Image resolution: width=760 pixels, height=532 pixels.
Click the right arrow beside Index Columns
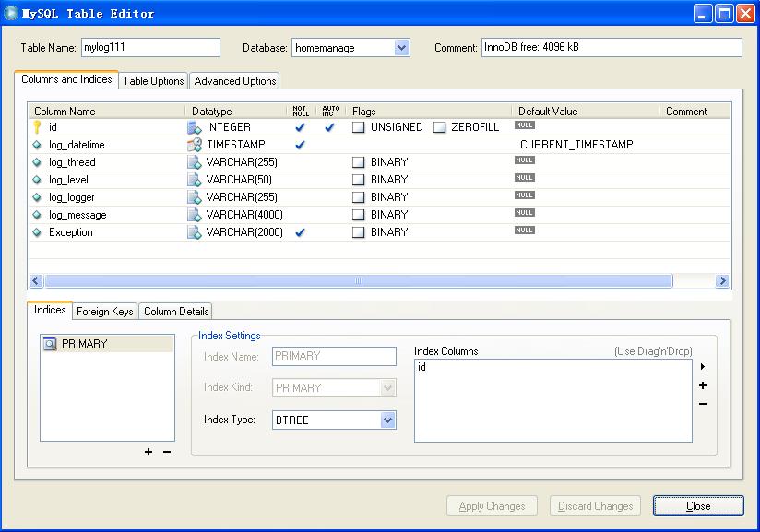coord(703,367)
